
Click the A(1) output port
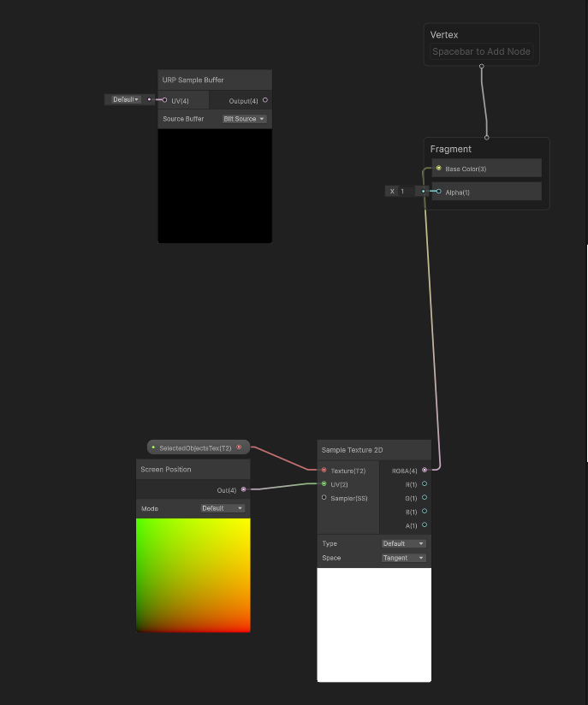(x=425, y=525)
